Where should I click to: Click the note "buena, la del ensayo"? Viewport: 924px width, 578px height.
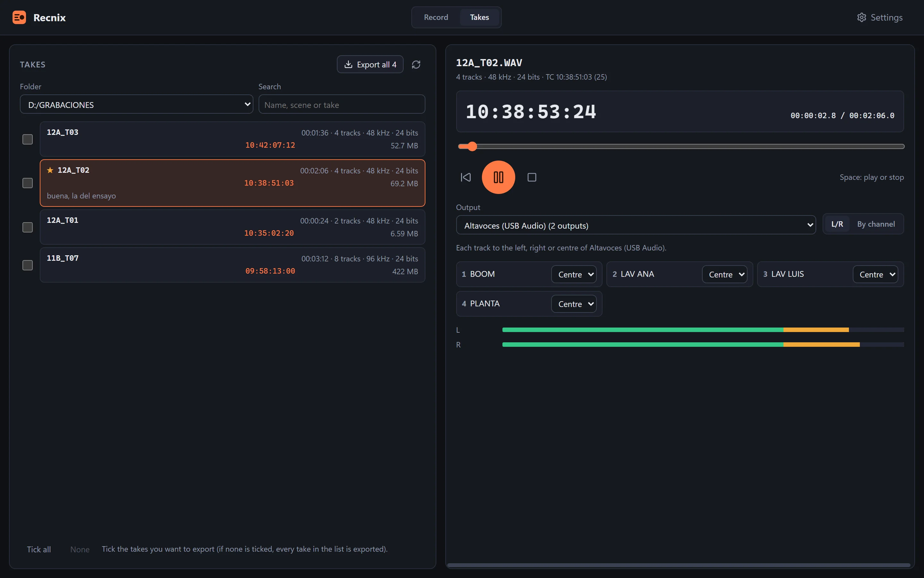(81, 196)
